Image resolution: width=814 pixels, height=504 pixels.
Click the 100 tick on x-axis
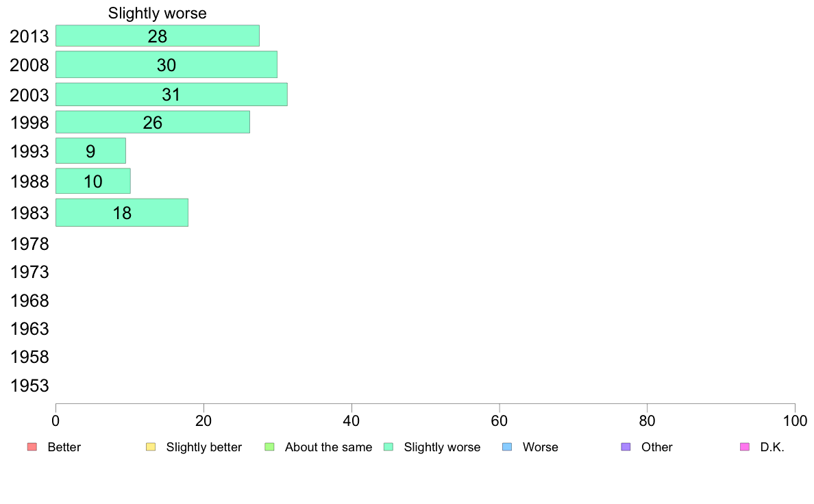point(795,421)
